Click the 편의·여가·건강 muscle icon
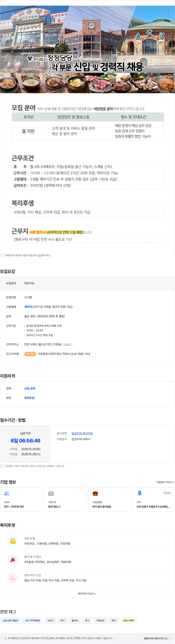 [x=13, y=578]
